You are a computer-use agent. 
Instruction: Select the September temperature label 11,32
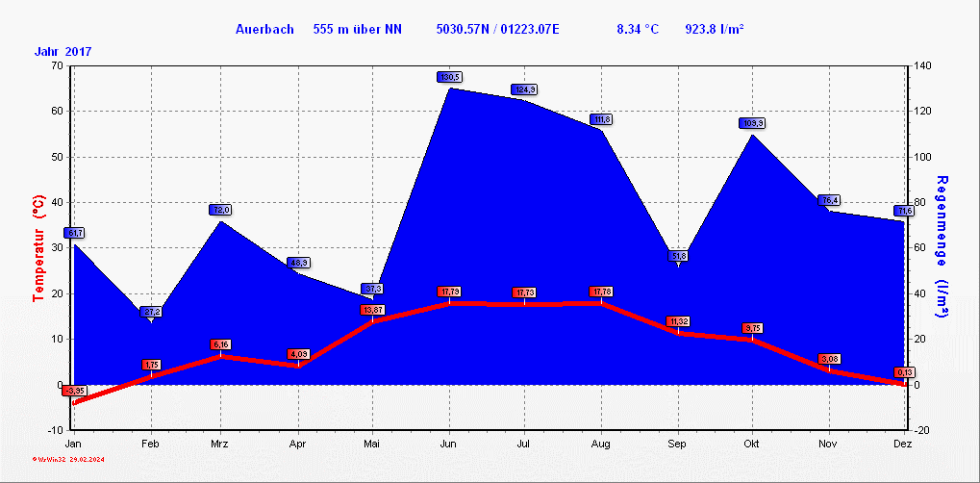pos(677,321)
